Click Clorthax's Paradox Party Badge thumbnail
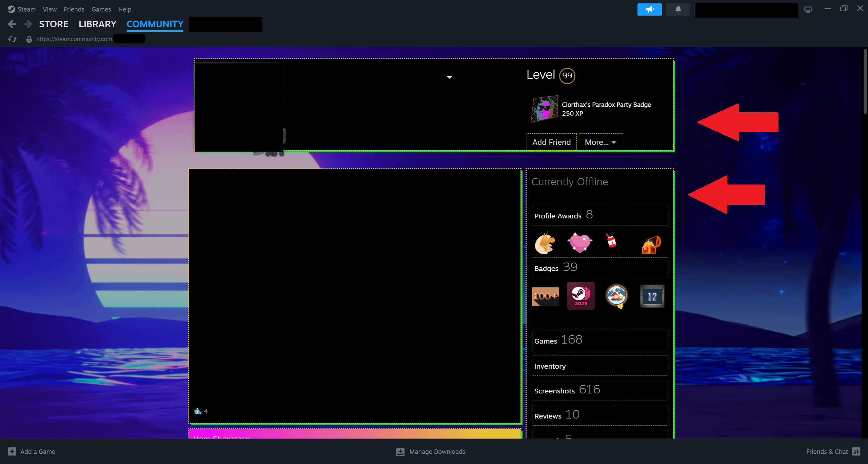 coord(544,109)
